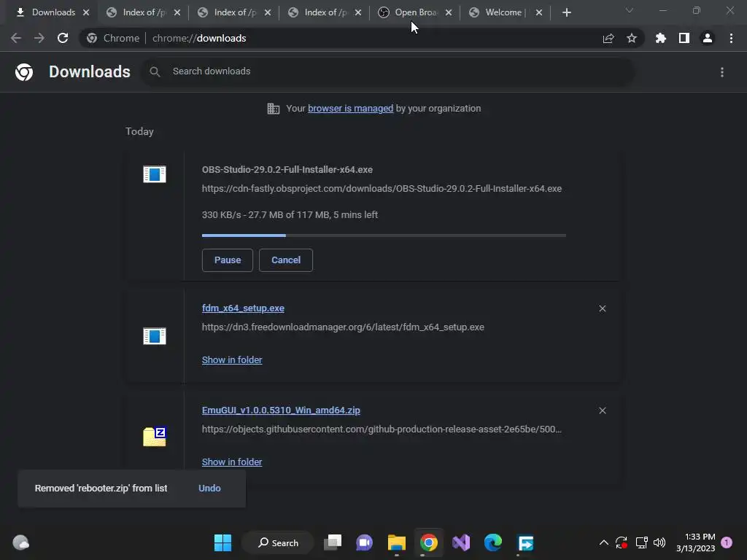Click OBS-Studio-29.0.2-Full-Installer-x64.exe file name
The width and height of the screenshot is (747, 560).
pyautogui.click(x=287, y=169)
